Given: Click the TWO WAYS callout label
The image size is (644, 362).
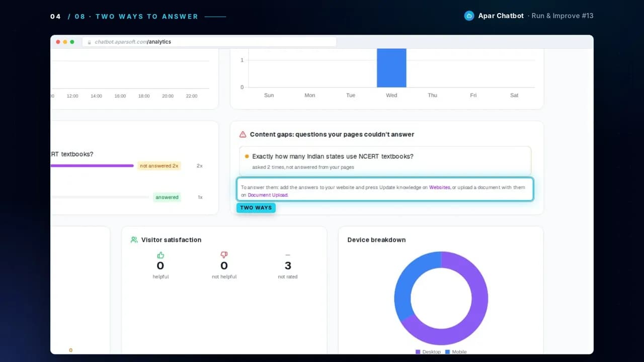Looking at the screenshot, I should [256, 208].
